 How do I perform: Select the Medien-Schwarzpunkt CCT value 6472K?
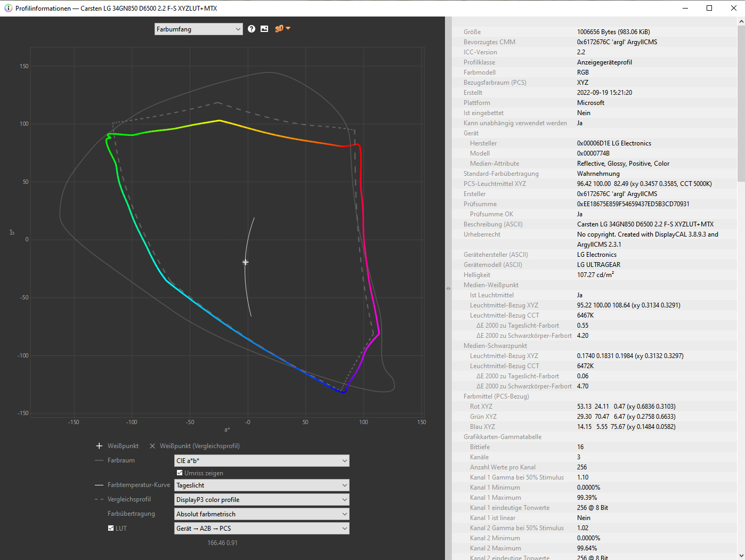coord(585,366)
